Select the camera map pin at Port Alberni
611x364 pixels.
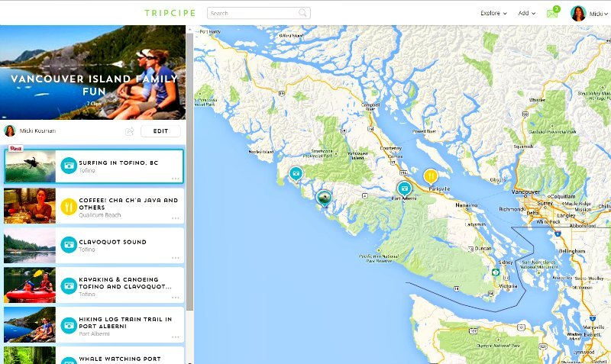404,188
